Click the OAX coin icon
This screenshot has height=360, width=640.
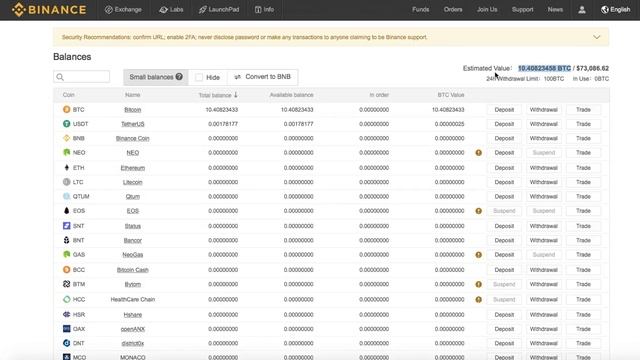click(67, 329)
